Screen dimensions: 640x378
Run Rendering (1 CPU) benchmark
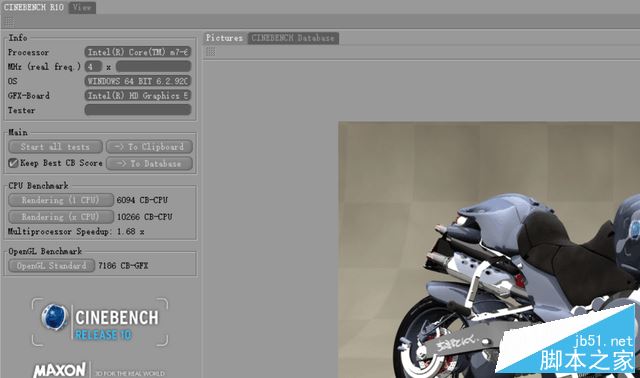(x=61, y=200)
